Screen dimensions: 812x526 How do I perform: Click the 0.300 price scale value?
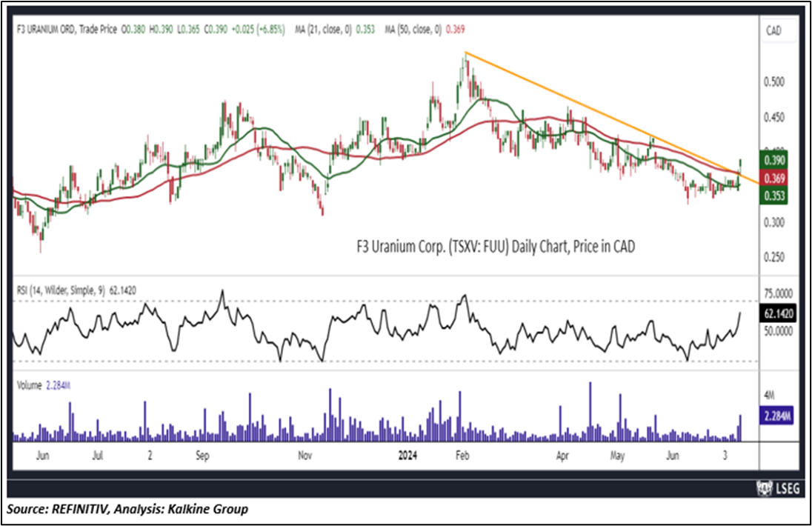pos(774,222)
